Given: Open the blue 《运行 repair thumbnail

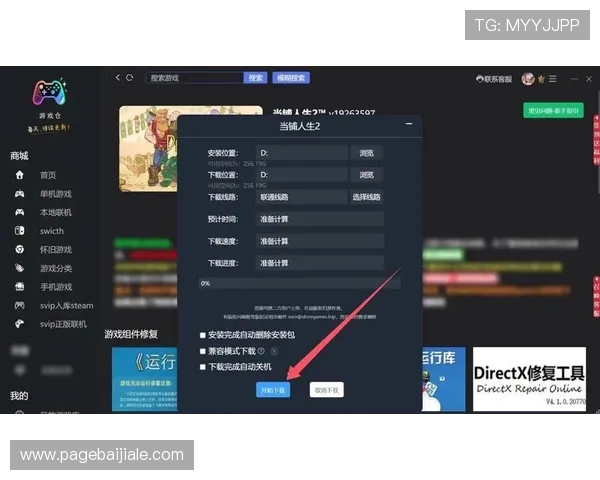Looking at the screenshot, I should tap(145, 379).
